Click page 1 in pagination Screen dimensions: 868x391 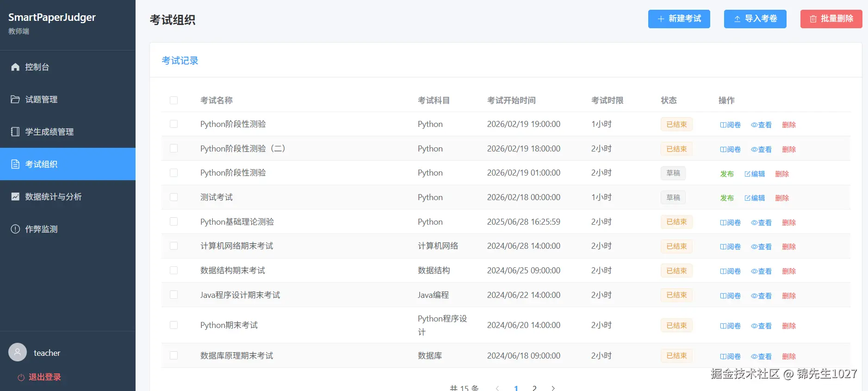(516, 388)
